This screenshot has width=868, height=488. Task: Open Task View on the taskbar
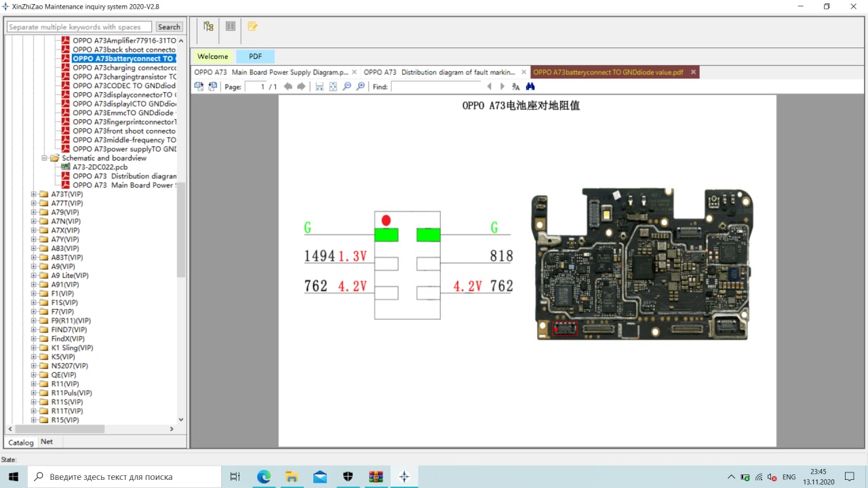[x=235, y=476]
